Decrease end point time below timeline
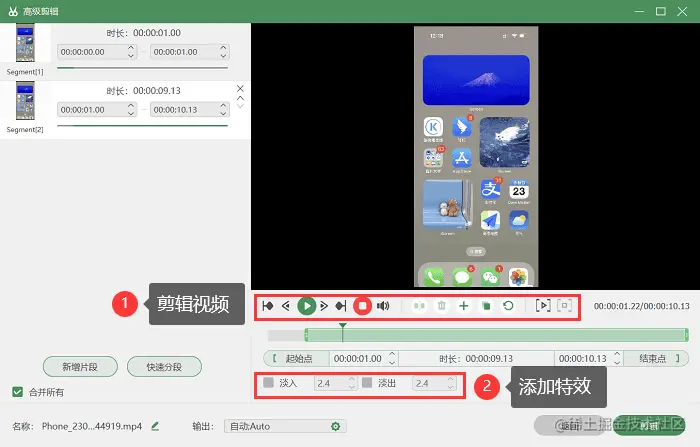The width and height of the screenshot is (700, 447). pyautogui.click(x=617, y=363)
